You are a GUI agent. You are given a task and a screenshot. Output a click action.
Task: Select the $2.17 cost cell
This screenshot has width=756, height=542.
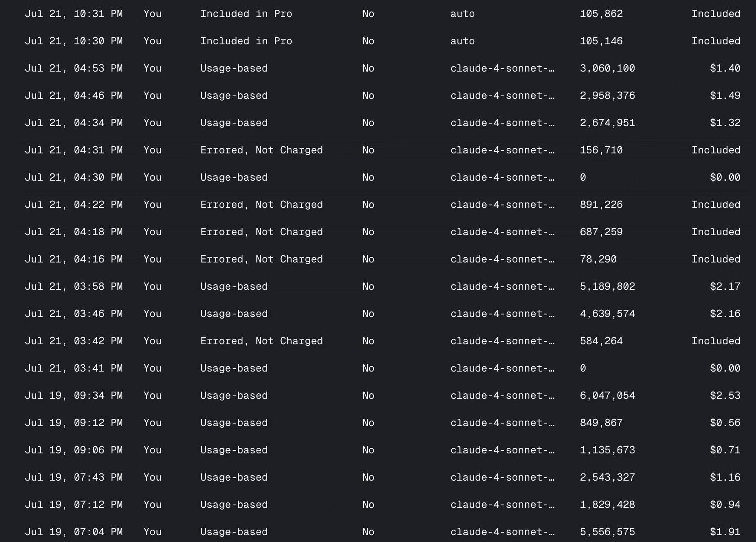click(725, 286)
